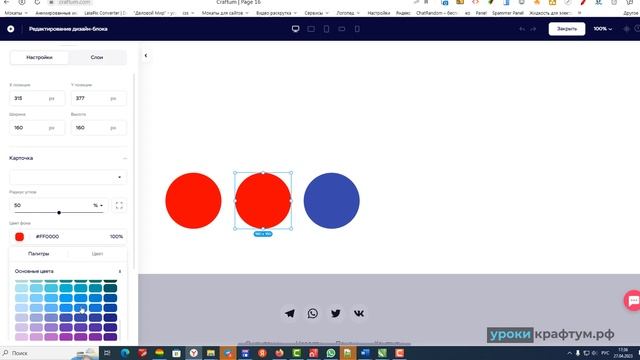
Task: Click the Craftum logo icon in the header
Action: (x=11, y=29)
